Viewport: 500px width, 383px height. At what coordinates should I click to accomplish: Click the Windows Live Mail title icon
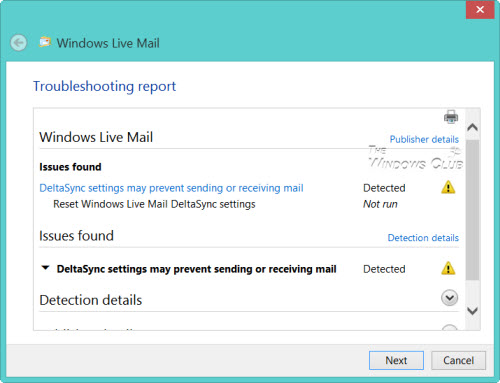pos(45,42)
